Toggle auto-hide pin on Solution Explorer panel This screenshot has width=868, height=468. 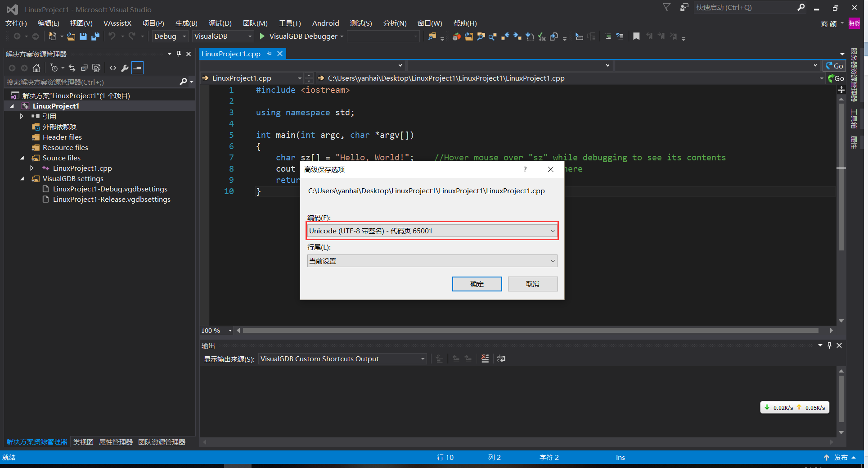tap(179, 54)
